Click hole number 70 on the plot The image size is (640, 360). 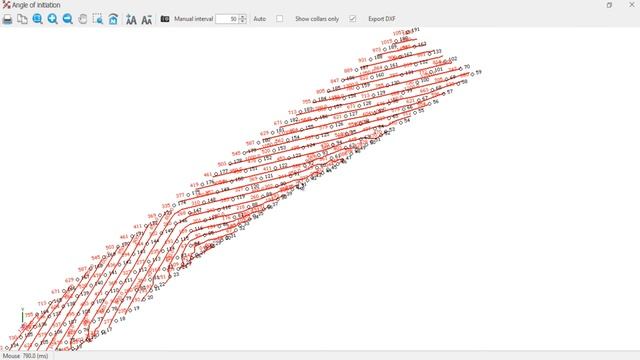tap(467, 67)
